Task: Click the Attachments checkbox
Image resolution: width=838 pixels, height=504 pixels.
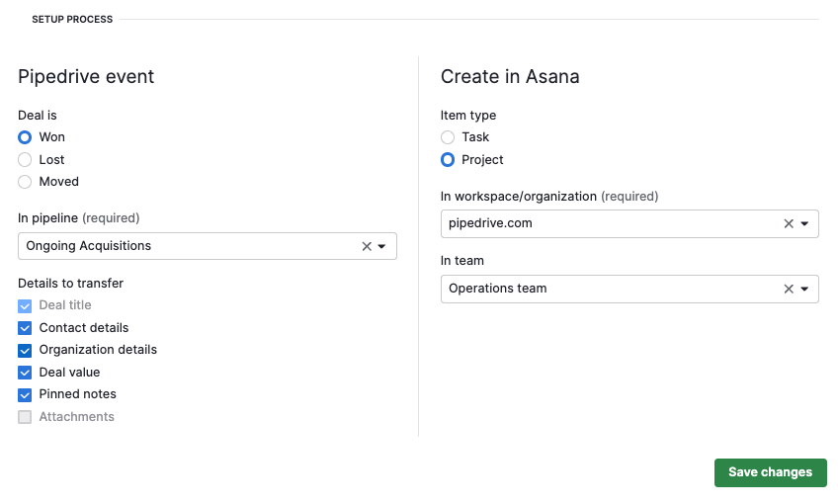Action: 26,417
